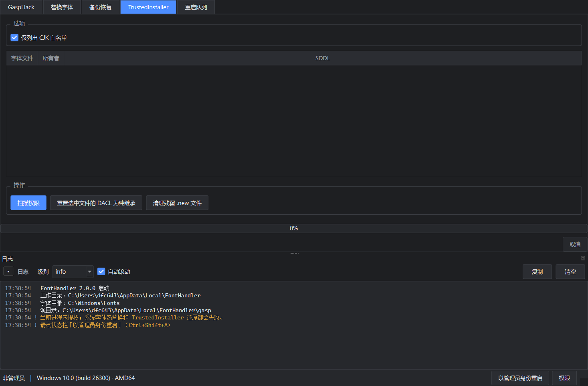Select the 工作目录 log line
Viewport: 588px width, 386px height.
[121, 295]
